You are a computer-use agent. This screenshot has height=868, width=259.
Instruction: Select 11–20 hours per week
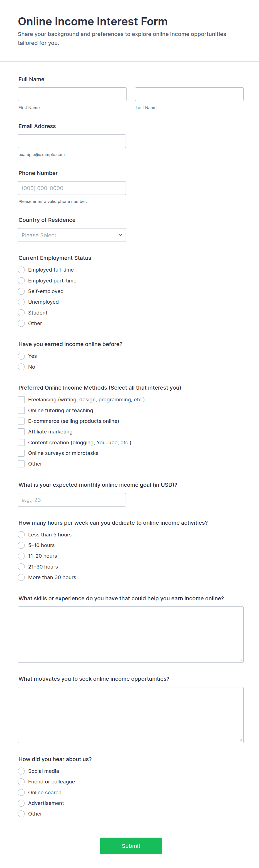[x=21, y=556]
